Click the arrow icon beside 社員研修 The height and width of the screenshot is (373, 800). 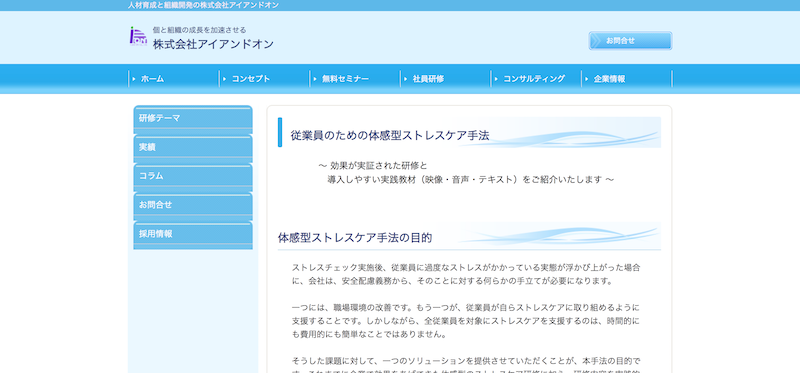click(x=406, y=79)
